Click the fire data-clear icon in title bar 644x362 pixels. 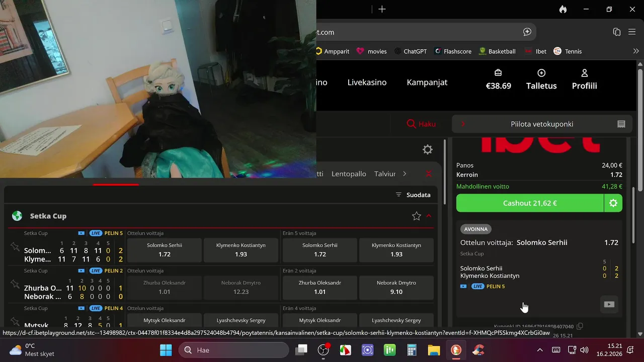562,9
